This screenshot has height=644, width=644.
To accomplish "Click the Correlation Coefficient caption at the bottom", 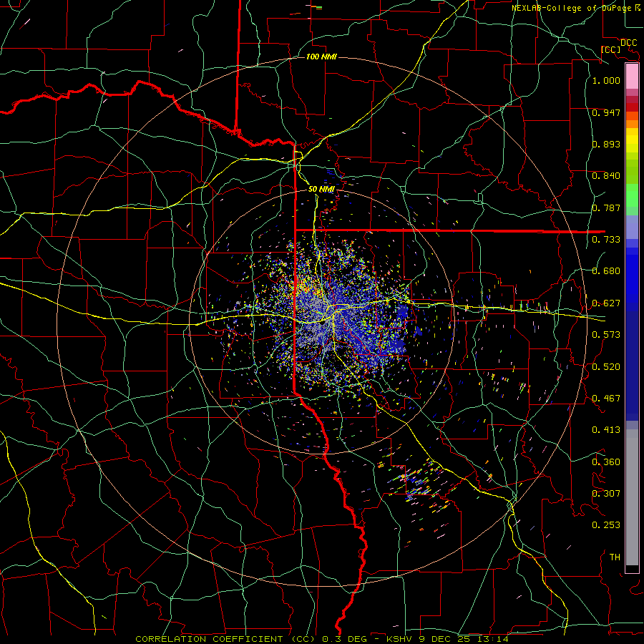I will click(321, 639).
